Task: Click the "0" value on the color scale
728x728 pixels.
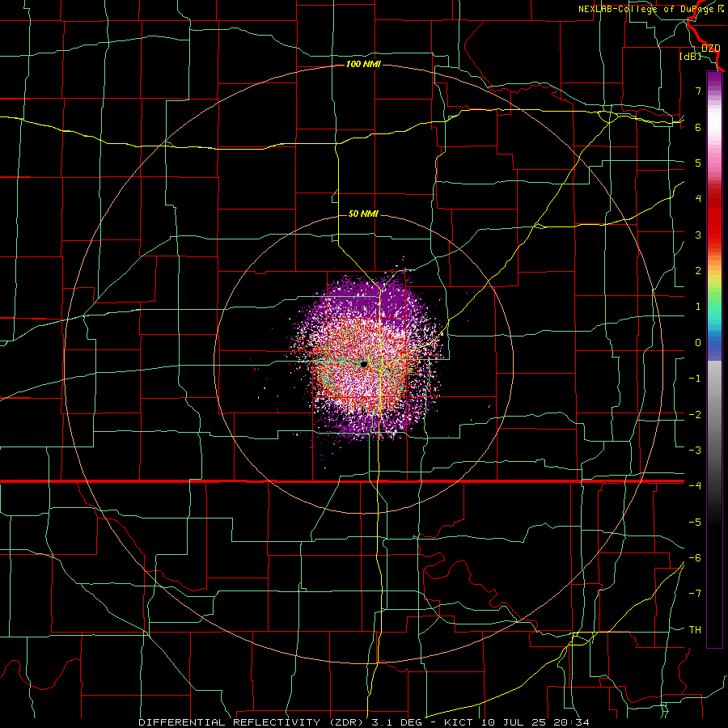Action: 698,343
